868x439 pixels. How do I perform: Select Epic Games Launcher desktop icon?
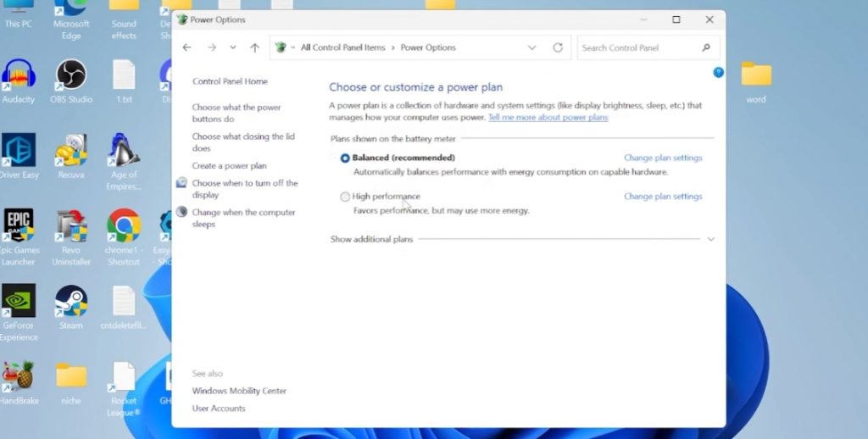(19, 236)
